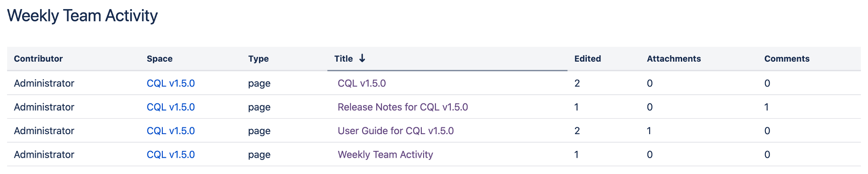Click the Comments count for Release Notes row
Viewport: 868px width, 174px height.
coord(766,107)
